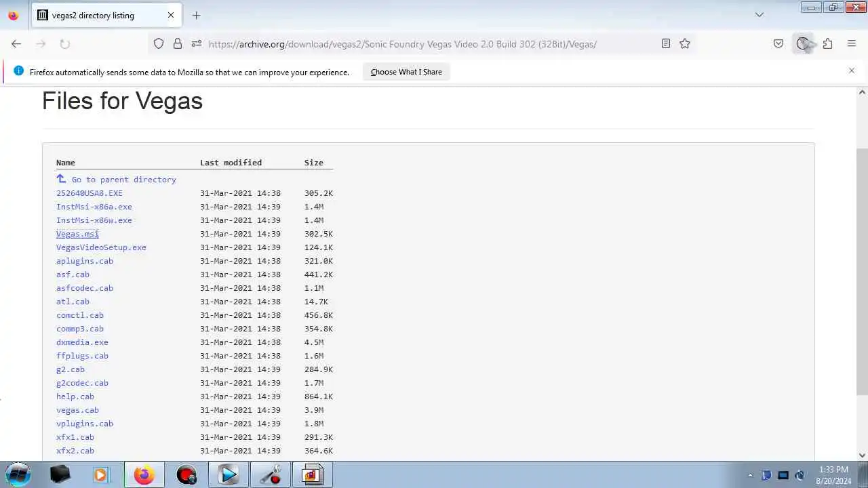
Task: Open the Windows Start button
Action: coord(18,474)
